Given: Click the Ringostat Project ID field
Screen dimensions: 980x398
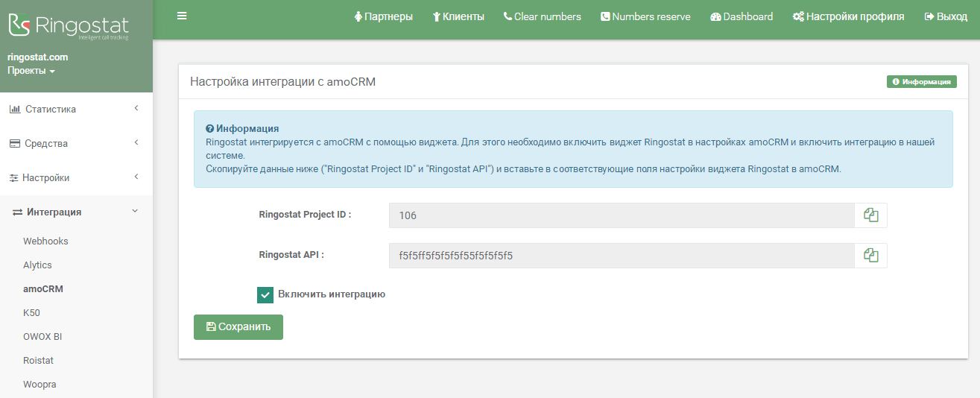Looking at the screenshot, I should [622, 215].
